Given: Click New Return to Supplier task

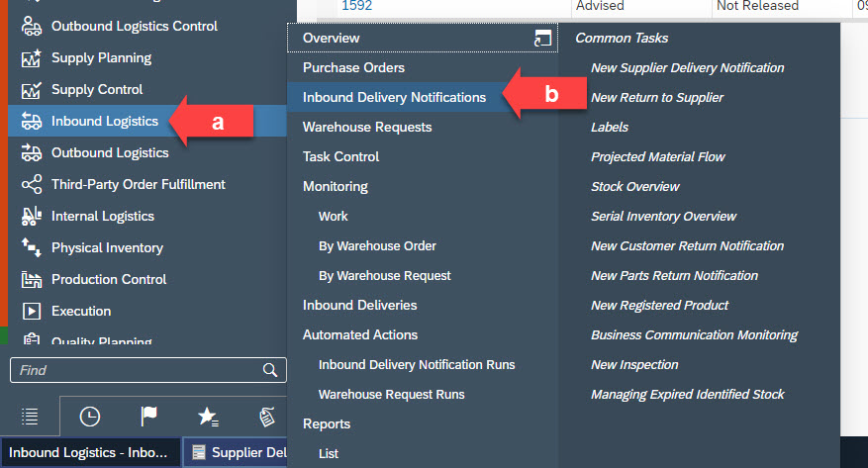Looking at the screenshot, I should pyautogui.click(x=657, y=97).
